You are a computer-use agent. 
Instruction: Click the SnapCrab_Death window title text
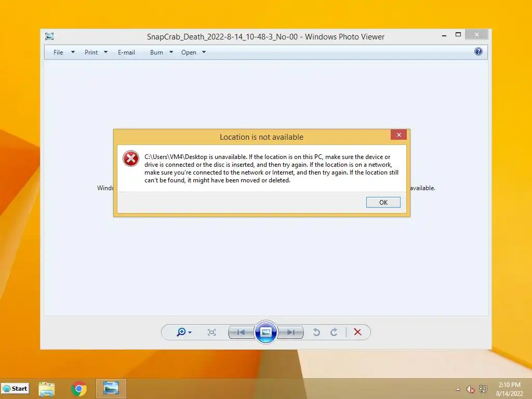click(265, 37)
